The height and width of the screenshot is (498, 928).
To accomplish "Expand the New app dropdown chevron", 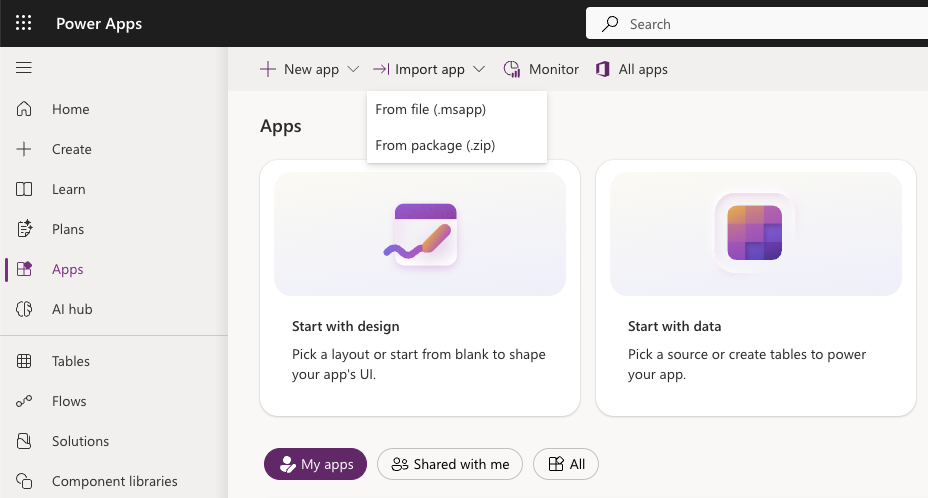I will coord(353,69).
